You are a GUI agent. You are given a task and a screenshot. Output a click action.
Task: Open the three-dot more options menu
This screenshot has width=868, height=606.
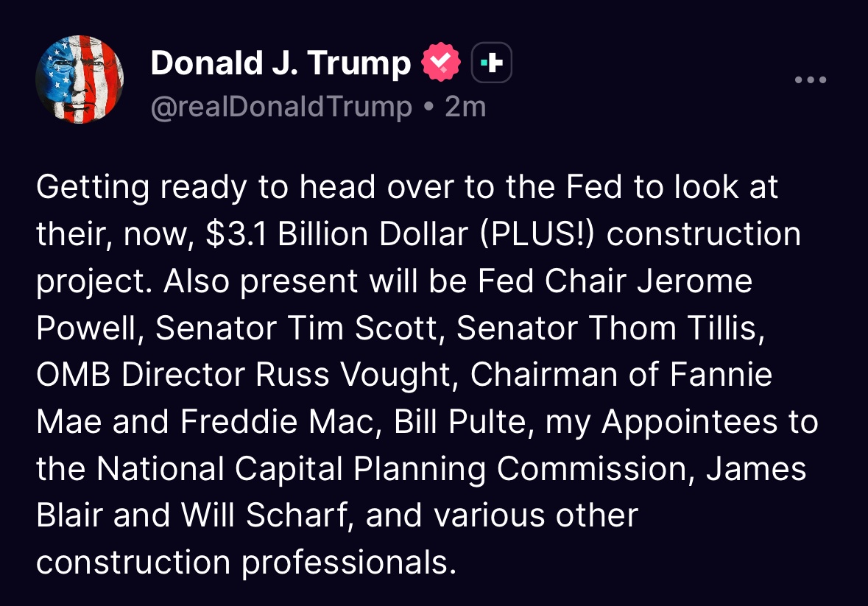click(x=811, y=80)
